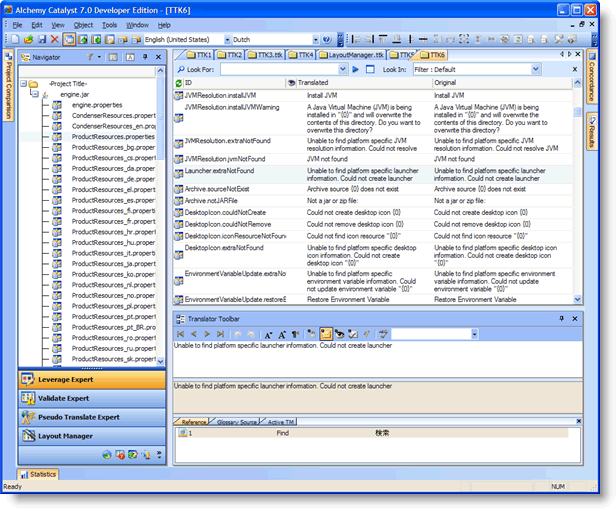Click the Open project folder icon

click(x=28, y=39)
